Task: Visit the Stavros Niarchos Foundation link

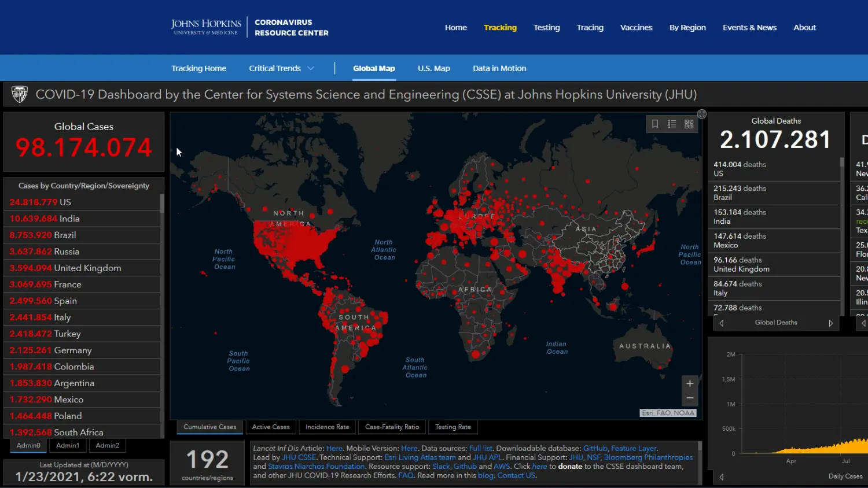Action: point(316,467)
